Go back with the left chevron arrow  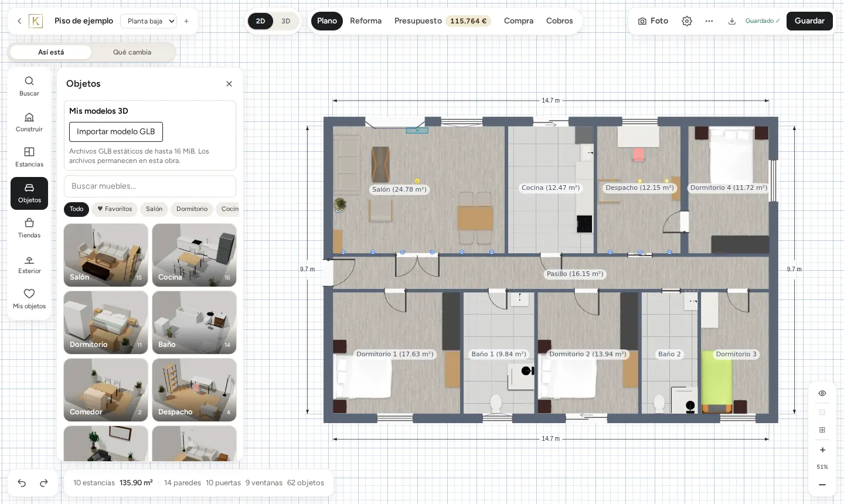click(x=19, y=21)
